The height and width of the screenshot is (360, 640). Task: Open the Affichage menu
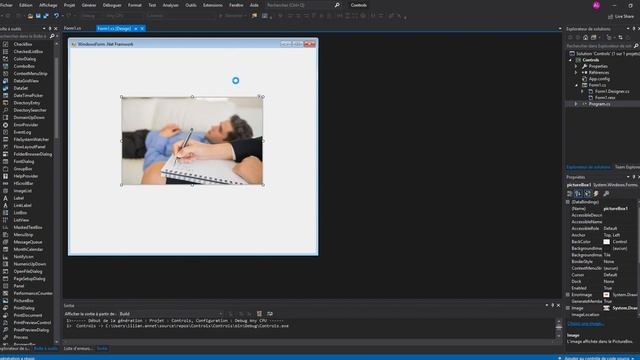(48, 5)
